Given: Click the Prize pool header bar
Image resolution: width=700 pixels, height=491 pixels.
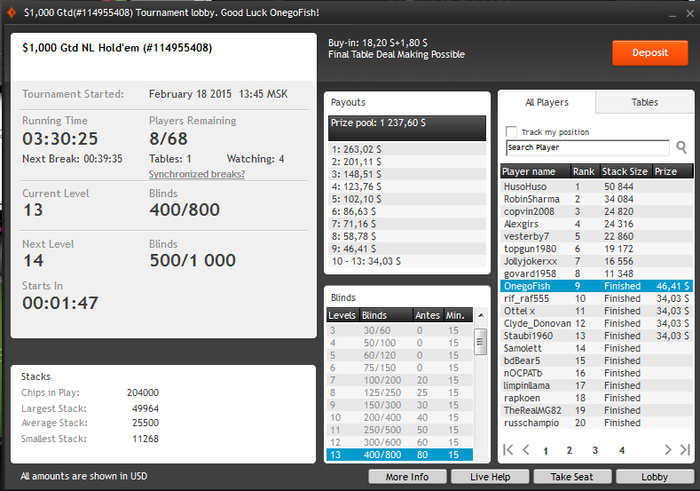Looking at the screenshot, I should (407, 128).
